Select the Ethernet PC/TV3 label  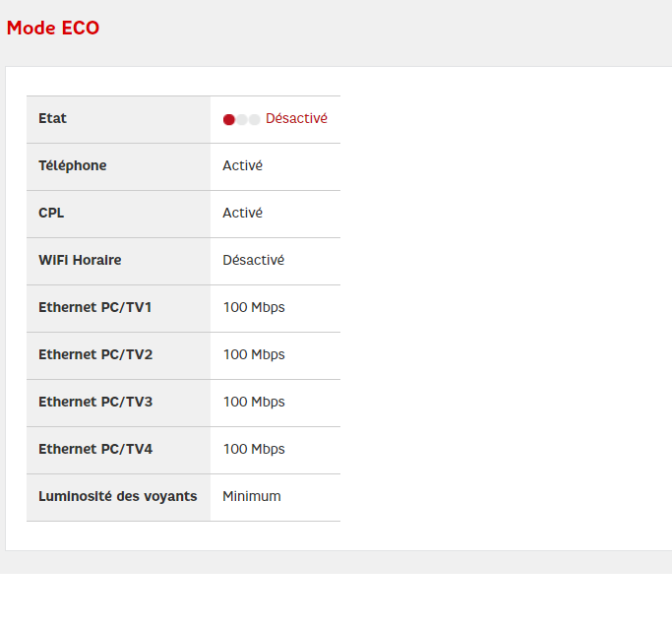coord(95,402)
